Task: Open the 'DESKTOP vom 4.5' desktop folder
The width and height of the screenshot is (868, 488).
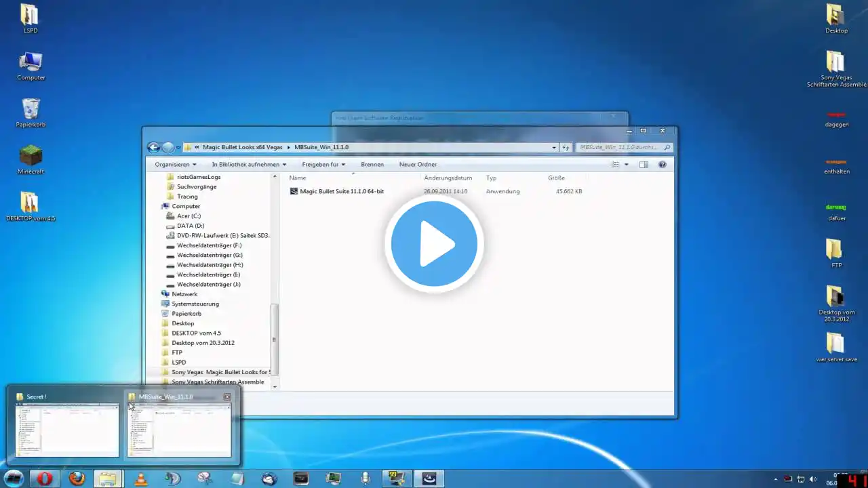Action: point(31,207)
